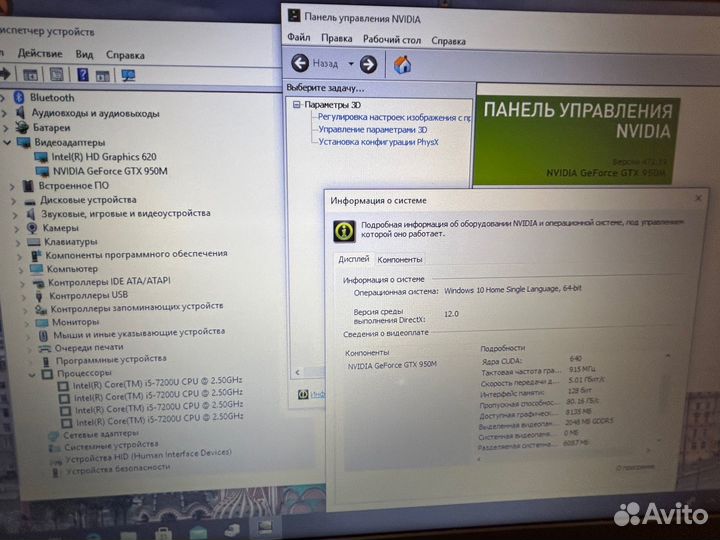Expand Контроллеры IDE ATA/ATAPI category
The width and height of the screenshot is (720, 540).
pos(22,283)
